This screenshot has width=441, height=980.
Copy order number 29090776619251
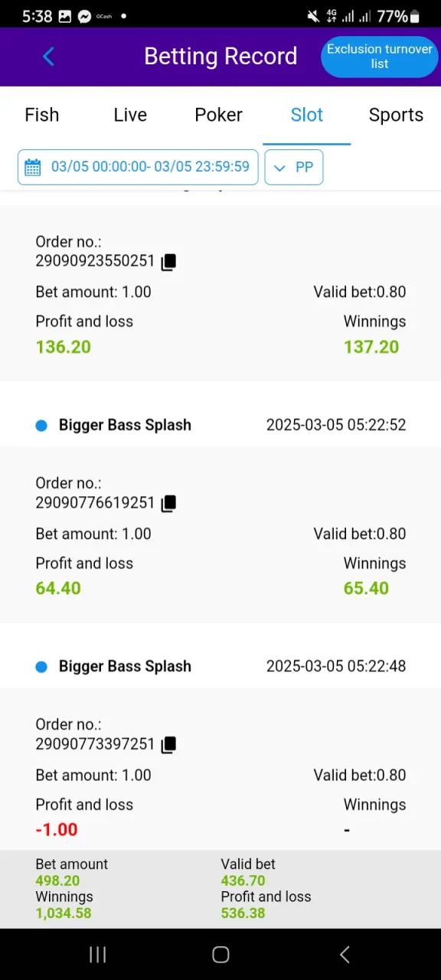169,504
